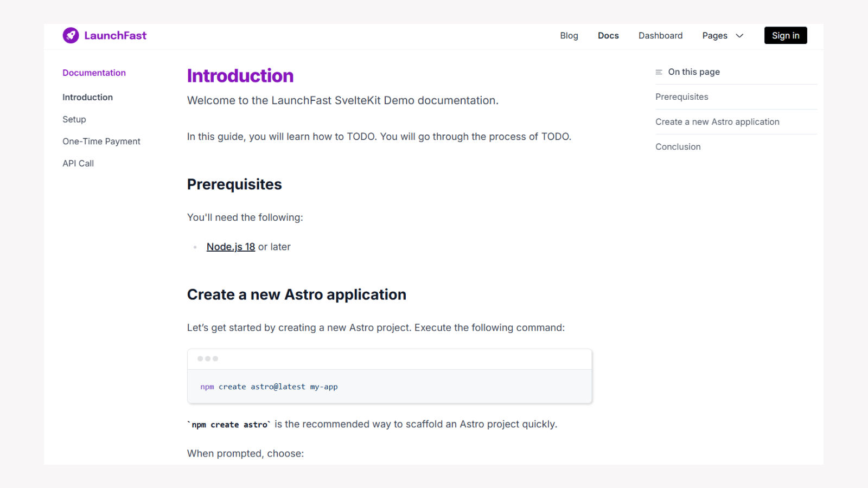Open the Setup docs page
This screenshot has width=868, height=488.
click(x=74, y=119)
